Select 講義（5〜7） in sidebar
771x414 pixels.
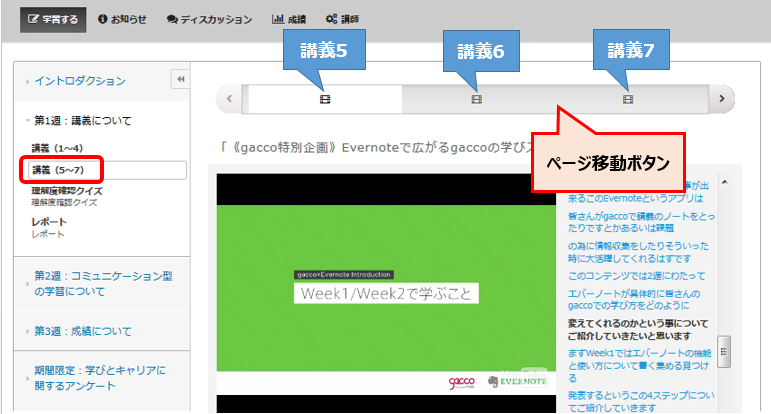click(107, 170)
